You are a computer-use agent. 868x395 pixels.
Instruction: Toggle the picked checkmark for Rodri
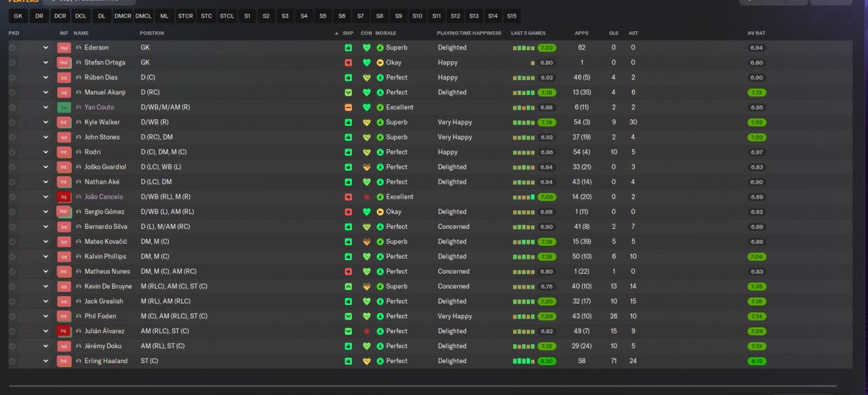tap(12, 152)
